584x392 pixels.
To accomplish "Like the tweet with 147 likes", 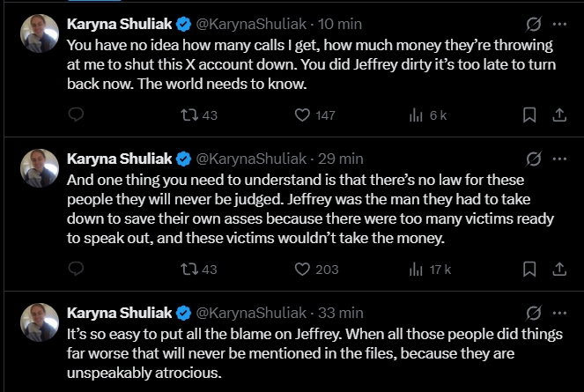I will [314, 115].
